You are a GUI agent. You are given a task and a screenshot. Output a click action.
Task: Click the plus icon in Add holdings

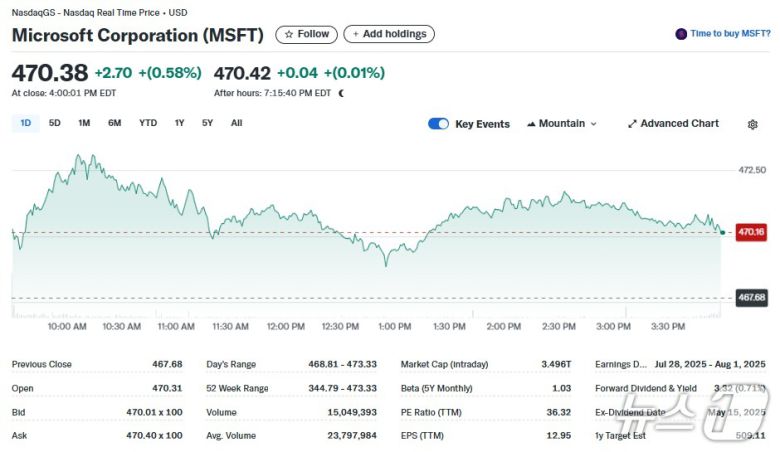pyautogui.click(x=355, y=34)
